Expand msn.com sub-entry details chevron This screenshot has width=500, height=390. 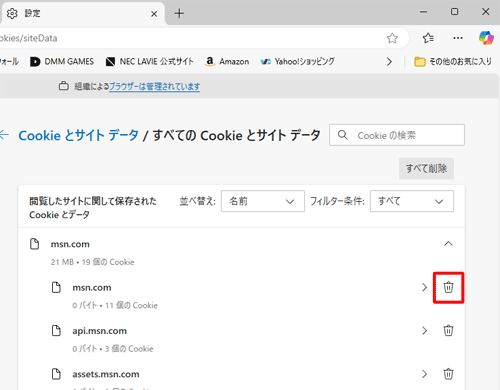pyautogui.click(x=424, y=287)
